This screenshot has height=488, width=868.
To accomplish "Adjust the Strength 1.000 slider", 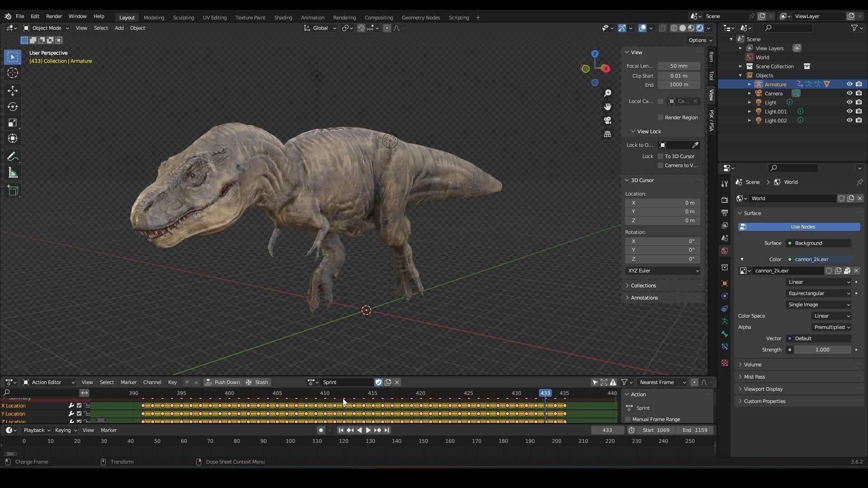I will [822, 350].
